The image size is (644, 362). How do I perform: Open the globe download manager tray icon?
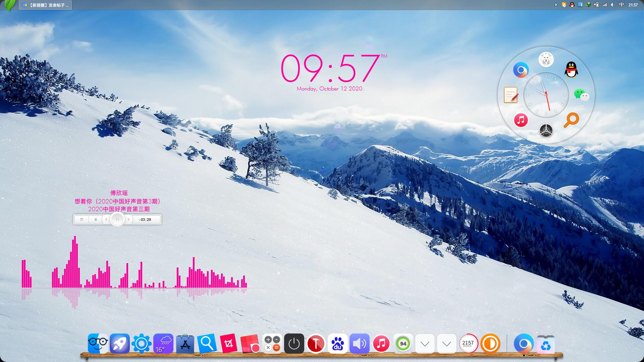(588, 5)
